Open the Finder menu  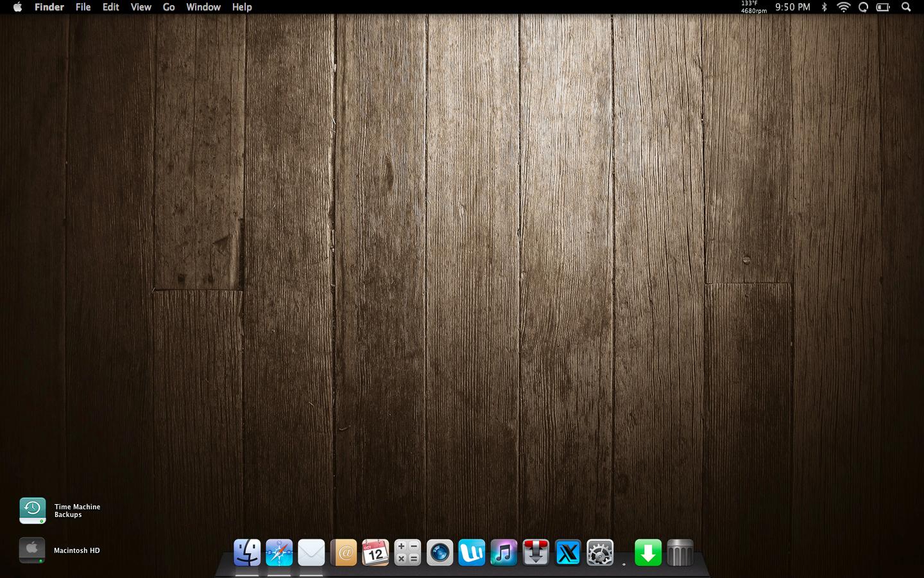[49, 7]
